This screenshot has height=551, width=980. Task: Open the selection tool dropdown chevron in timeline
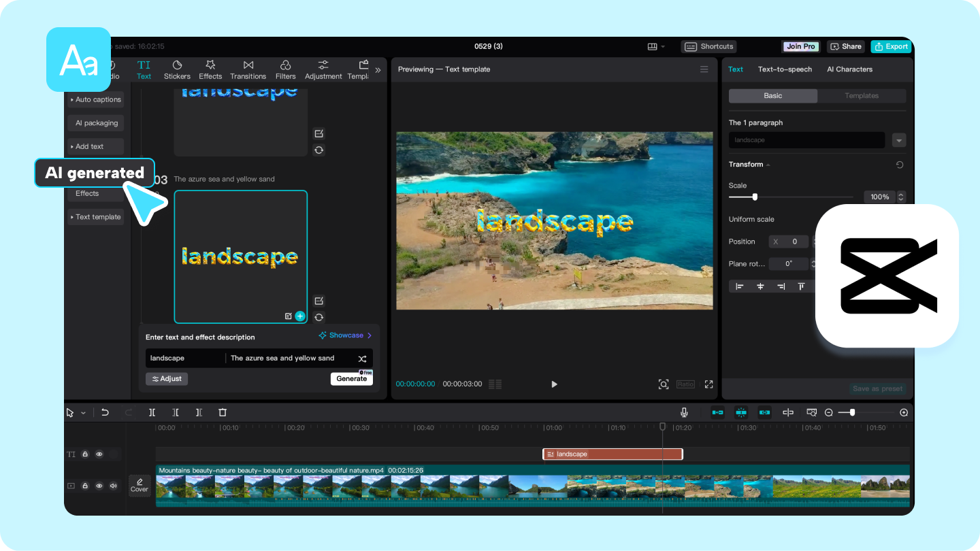(84, 413)
